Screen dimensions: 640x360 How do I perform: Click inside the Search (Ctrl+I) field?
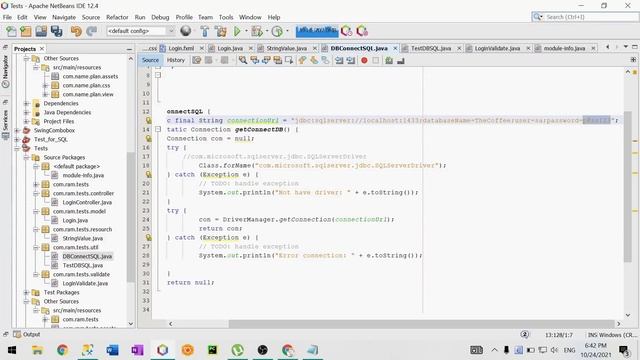(x=590, y=17)
